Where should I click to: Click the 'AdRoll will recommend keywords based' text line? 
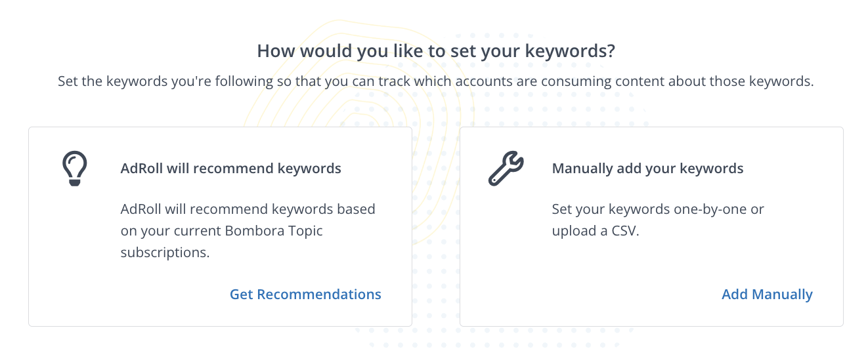[248, 209]
